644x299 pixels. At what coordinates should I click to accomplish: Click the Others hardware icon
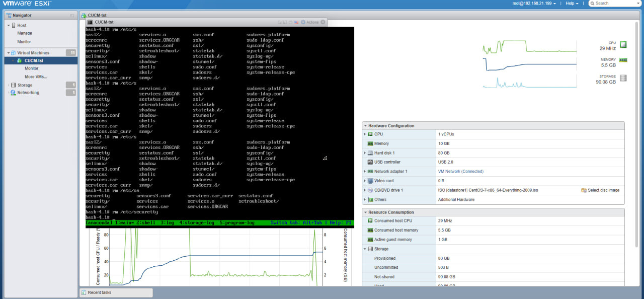coord(370,199)
